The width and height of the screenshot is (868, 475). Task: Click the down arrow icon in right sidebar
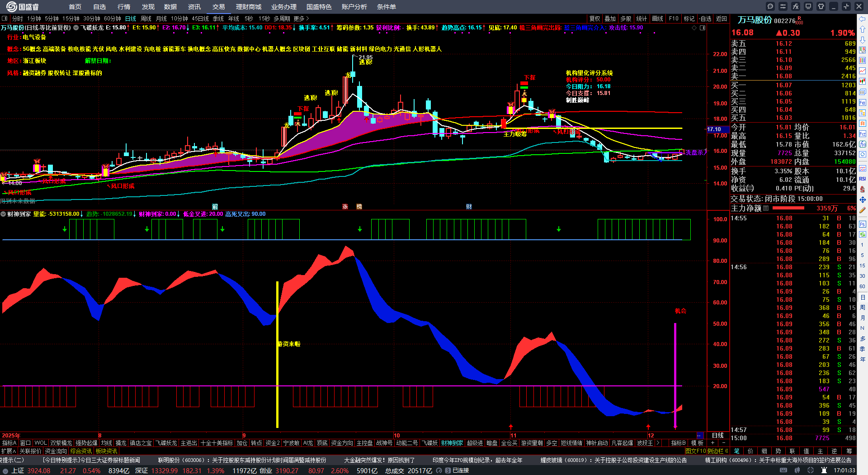coord(863,40)
